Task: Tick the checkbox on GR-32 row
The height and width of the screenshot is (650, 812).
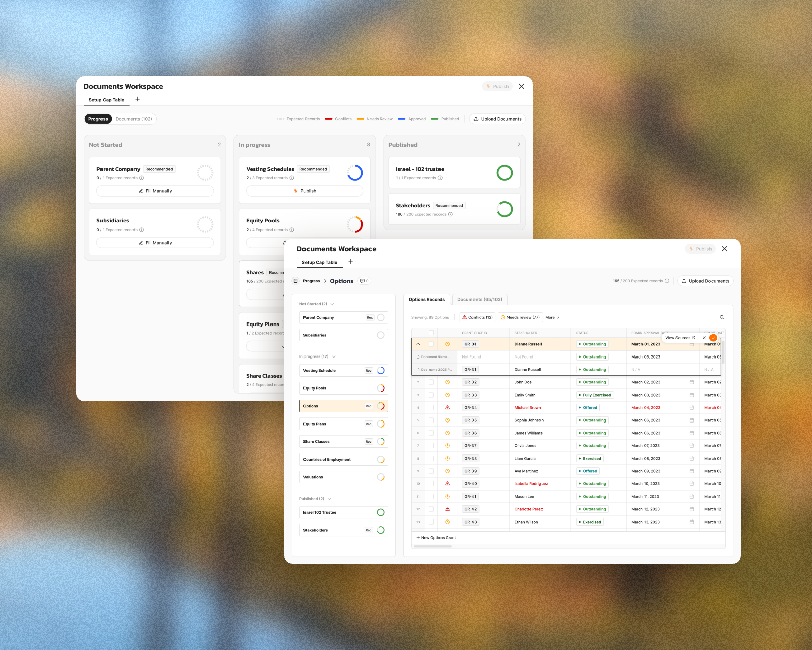Action: tap(431, 382)
